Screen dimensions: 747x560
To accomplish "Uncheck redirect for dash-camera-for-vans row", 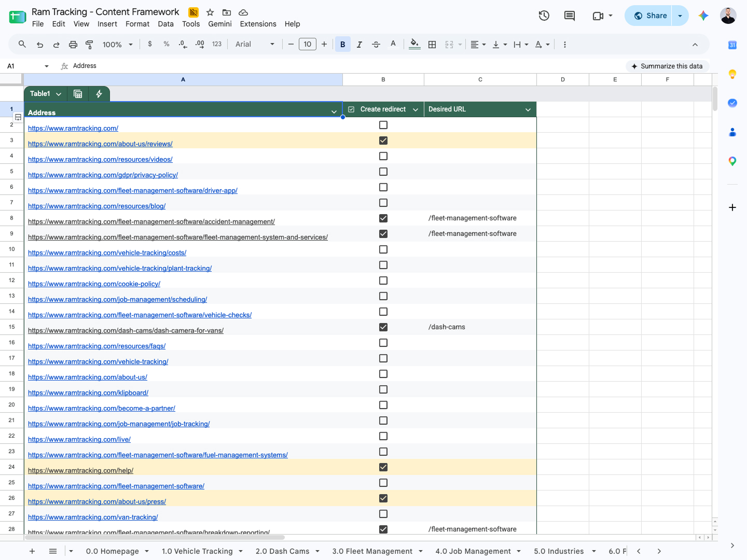I will coord(383,327).
